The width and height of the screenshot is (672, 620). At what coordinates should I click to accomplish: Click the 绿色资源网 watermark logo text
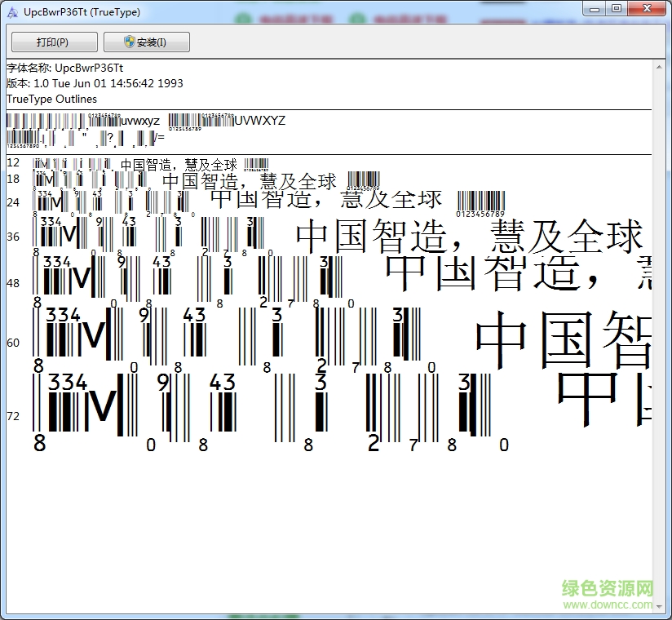pyautogui.click(x=608, y=589)
